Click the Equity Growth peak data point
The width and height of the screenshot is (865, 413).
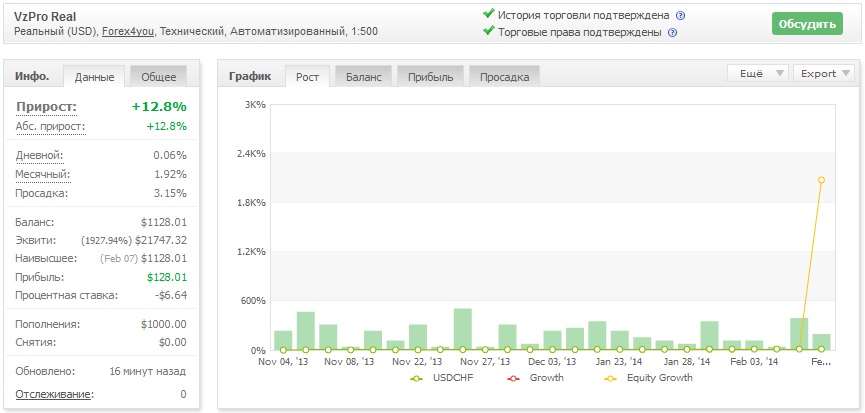pyautogui.click(x=821, y=180)
